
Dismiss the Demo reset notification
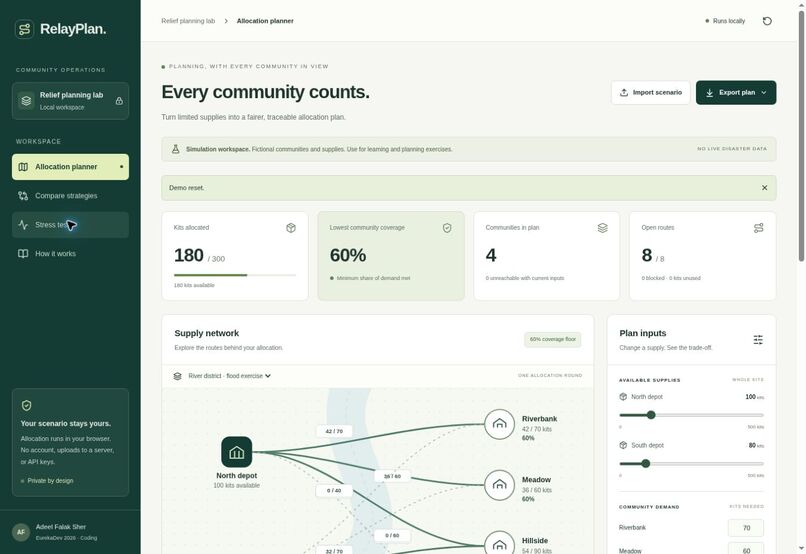click(764, 188)
